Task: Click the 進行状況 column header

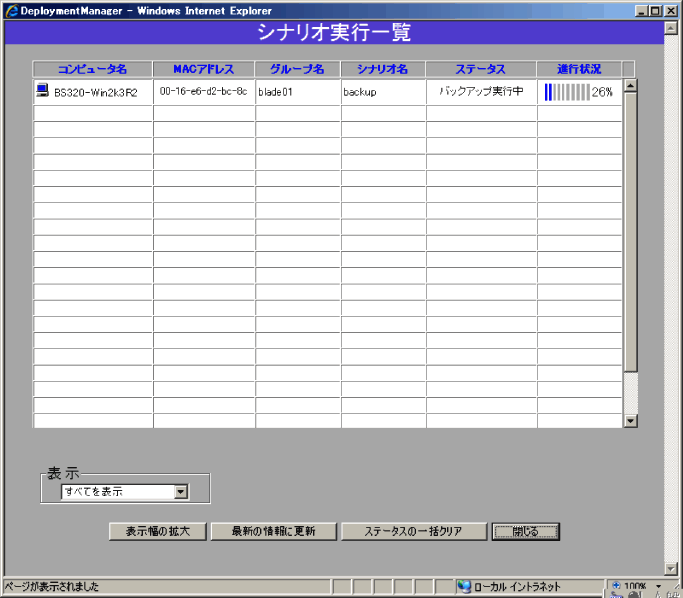Action: (579, 69)
